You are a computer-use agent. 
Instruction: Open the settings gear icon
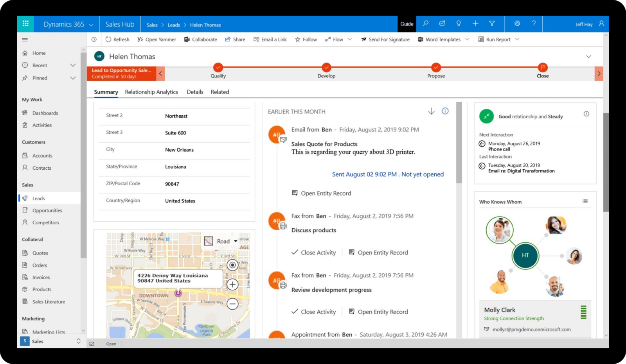(x=517, y=23)
